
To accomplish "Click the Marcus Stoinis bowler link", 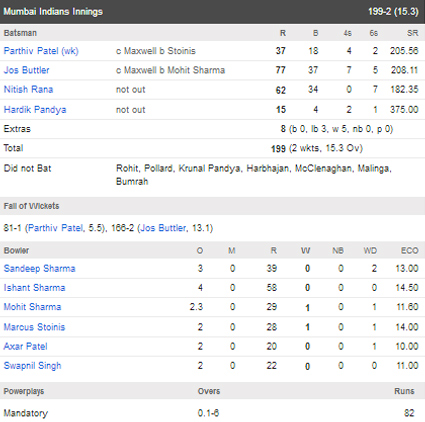I will point(34,327).
